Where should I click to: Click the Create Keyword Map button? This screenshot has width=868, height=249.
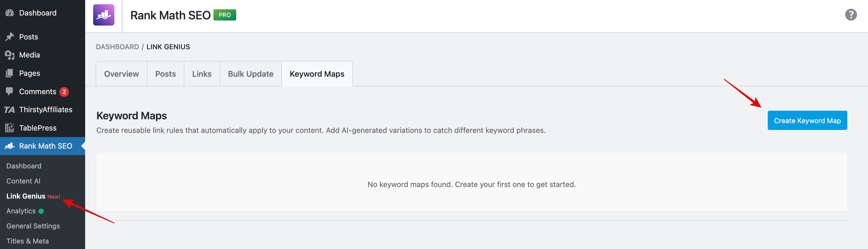point(807,120)
